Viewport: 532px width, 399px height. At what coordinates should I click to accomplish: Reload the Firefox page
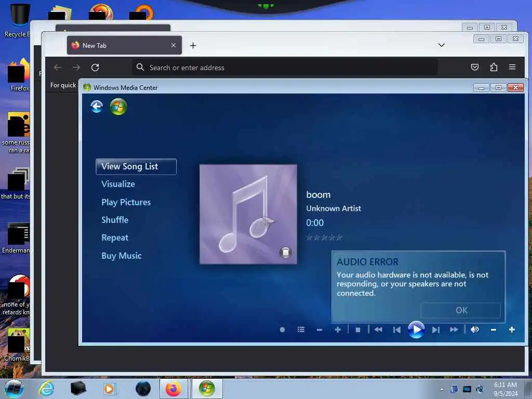95,67
